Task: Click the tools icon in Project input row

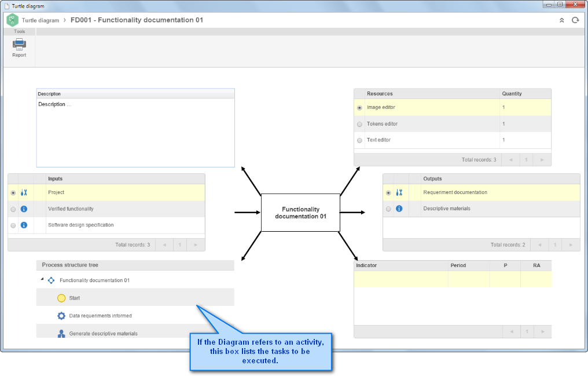Action: pyautogui.click(x=24, y=192)
